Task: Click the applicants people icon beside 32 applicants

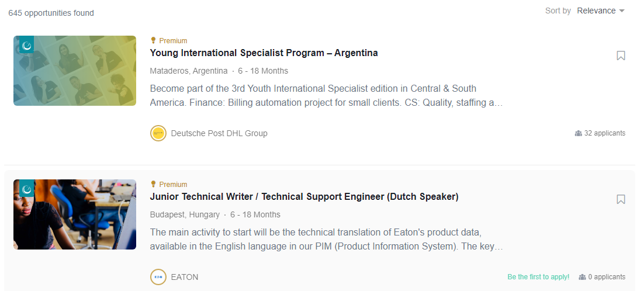Action: coord(579,133)
